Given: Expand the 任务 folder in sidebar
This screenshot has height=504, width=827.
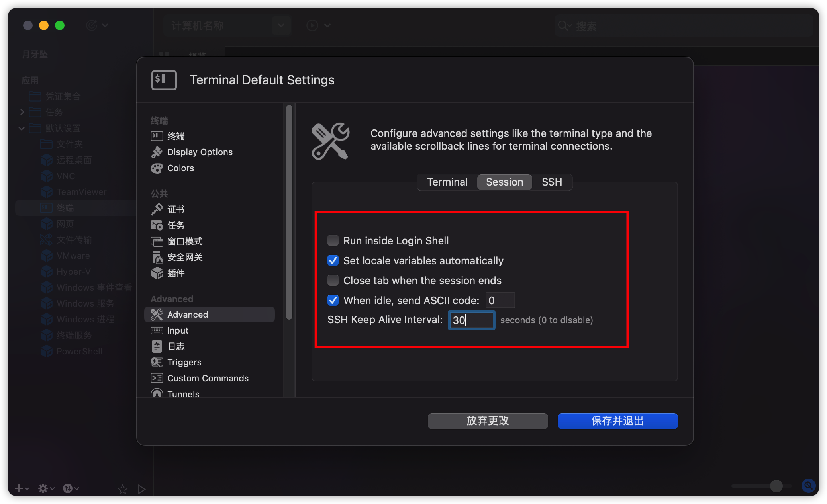Looking at the screenshot, I should [22, 112].
